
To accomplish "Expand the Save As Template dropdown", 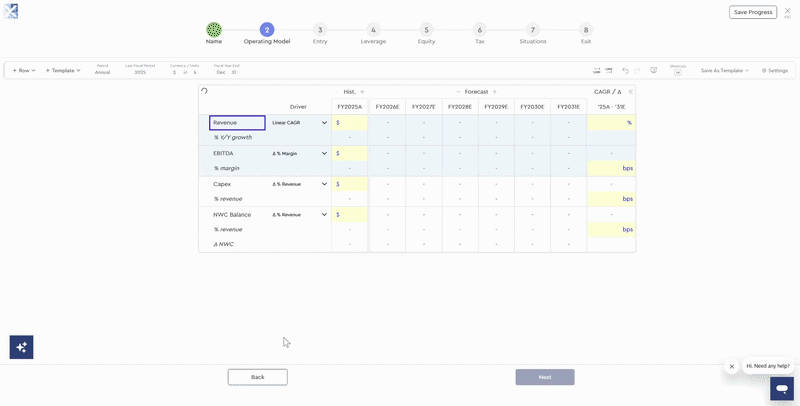I will [x=725, y=71].
